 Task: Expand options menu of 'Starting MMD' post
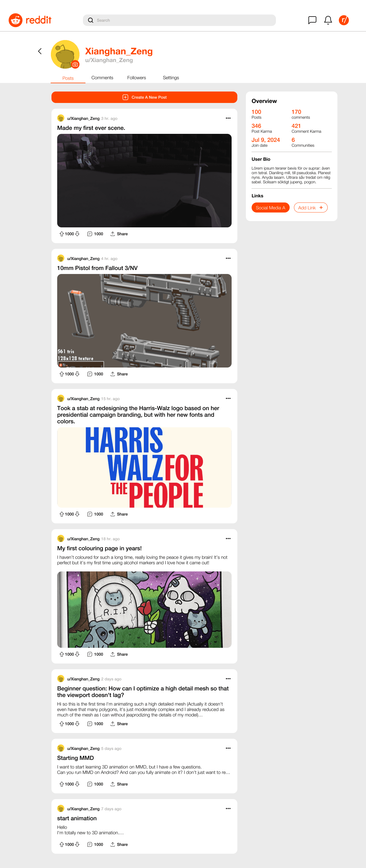tap(228, 748)
